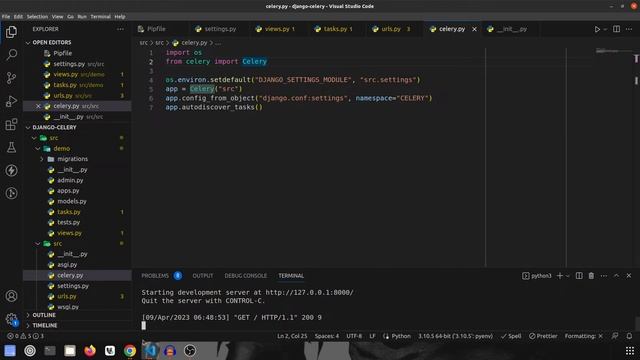Add a new terminal with plus icon
Viewport: 640px width, 360px height.
tap(560, 276)
